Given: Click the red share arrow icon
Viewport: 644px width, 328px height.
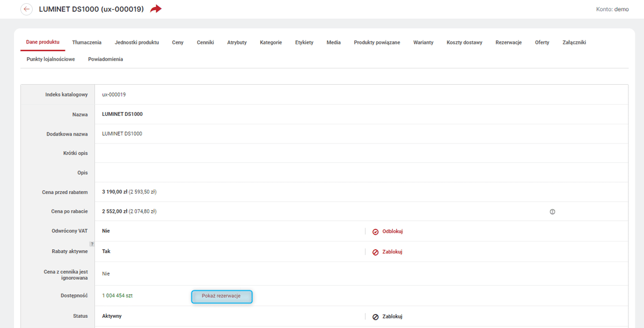Looking at the screenshot, I should point(156,9).
